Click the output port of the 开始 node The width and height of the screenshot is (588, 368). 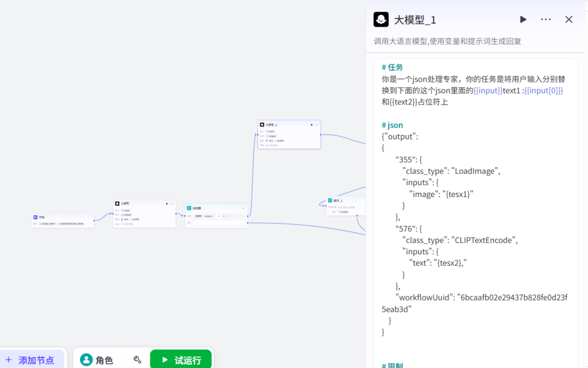(94, 220)
